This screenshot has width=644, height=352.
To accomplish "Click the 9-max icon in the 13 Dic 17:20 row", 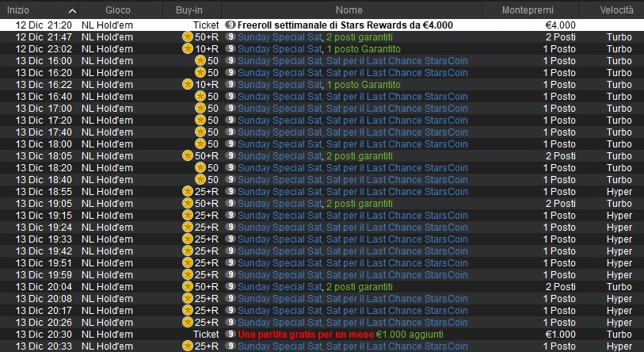I will pos(231,120).
